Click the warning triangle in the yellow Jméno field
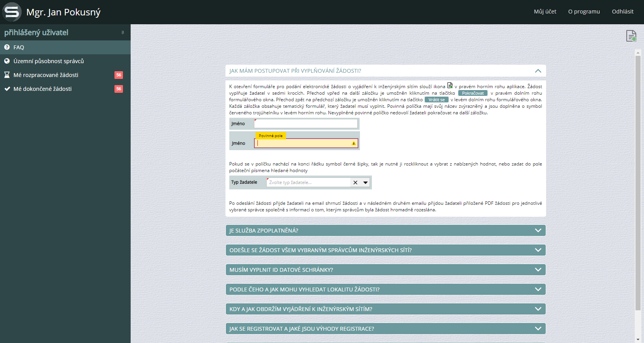The width and height of the screenshot is (644, 343). click(353, 143)
